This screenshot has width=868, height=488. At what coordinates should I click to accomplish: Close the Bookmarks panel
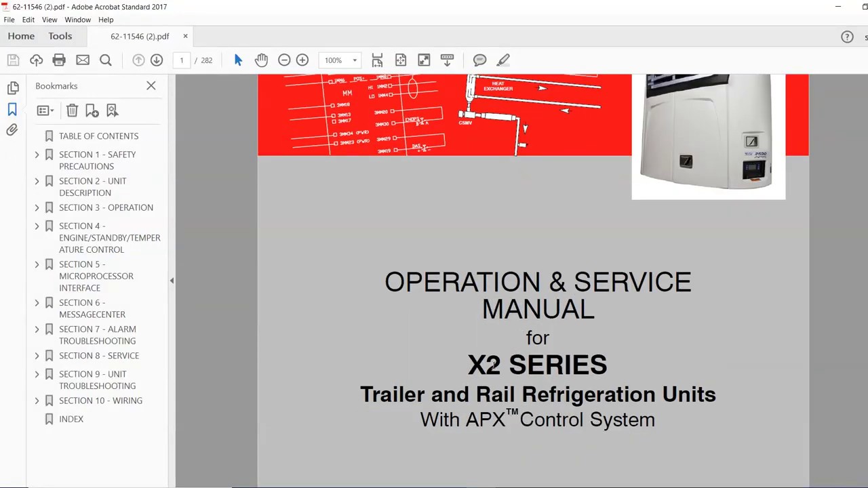(151, 86)
